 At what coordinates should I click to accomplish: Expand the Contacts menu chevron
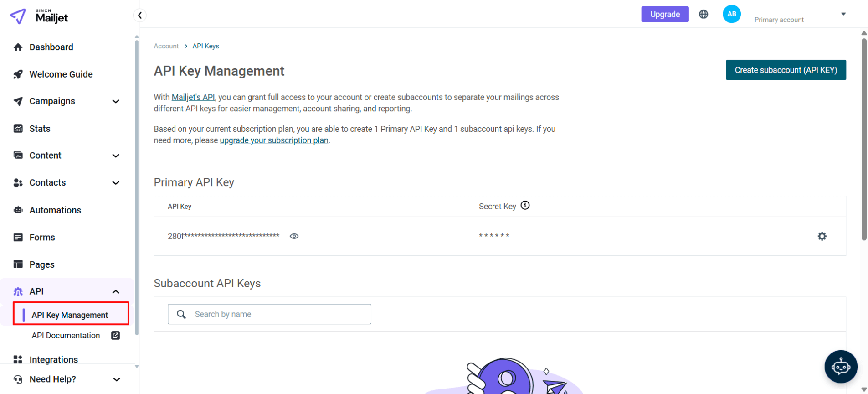pos(116,183)
